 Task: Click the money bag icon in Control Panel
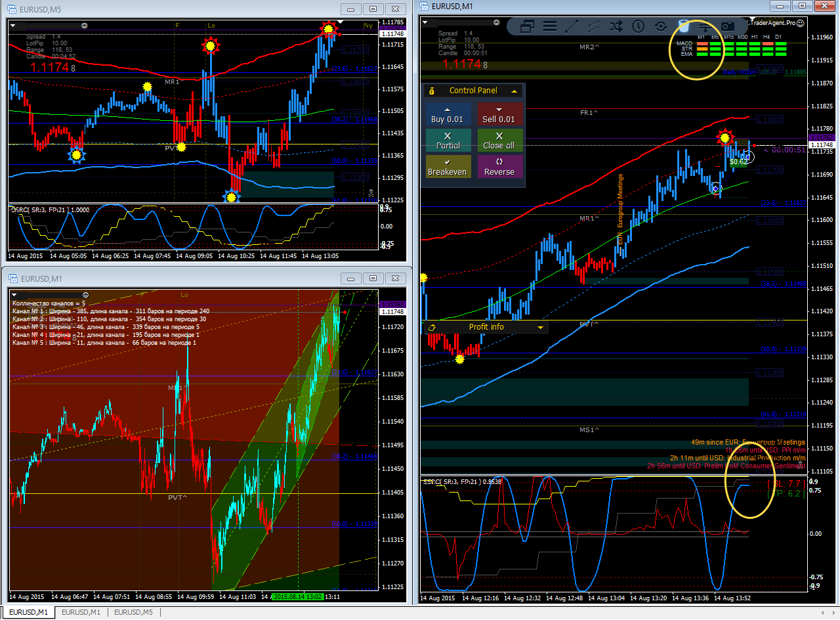432,91
